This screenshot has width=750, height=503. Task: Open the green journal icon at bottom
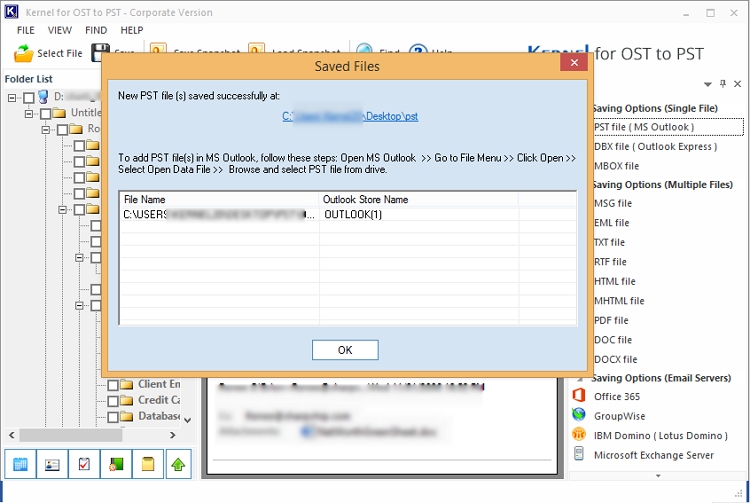116,464
